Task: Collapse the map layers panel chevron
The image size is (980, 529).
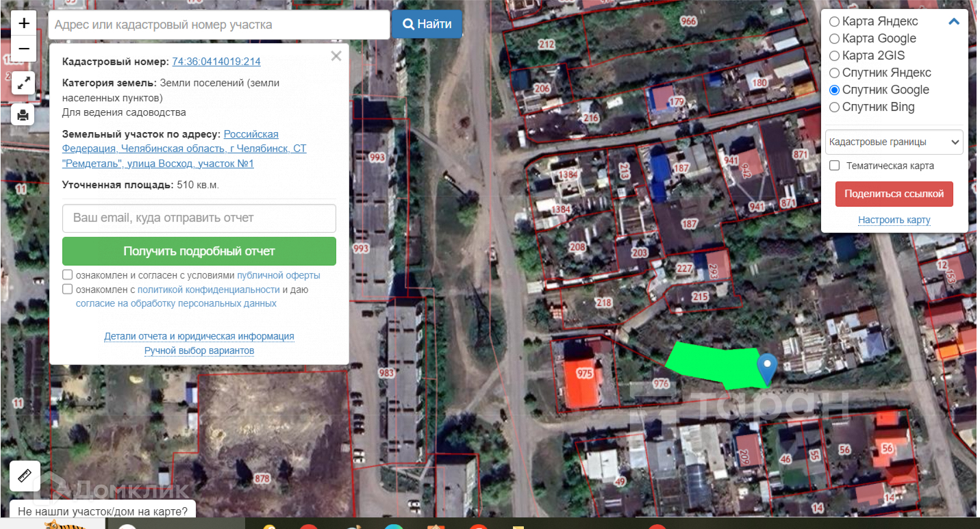Action: [x=953, y=21]
